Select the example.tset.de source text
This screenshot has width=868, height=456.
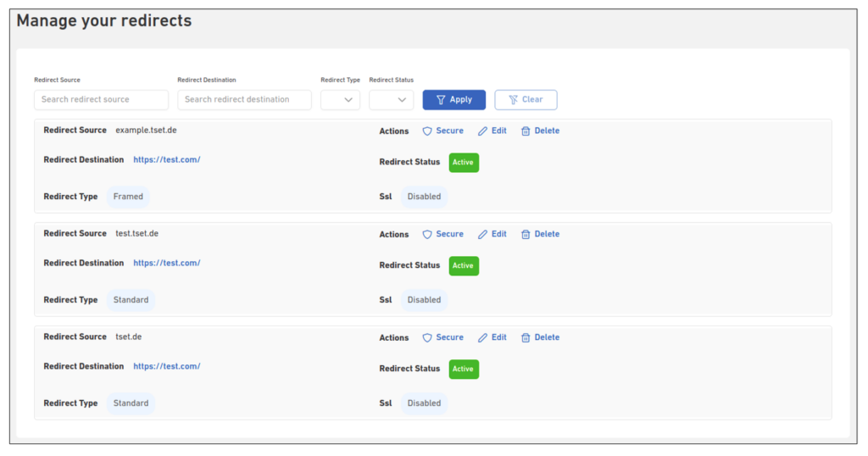pyautogui.click(x=146, y=131)
